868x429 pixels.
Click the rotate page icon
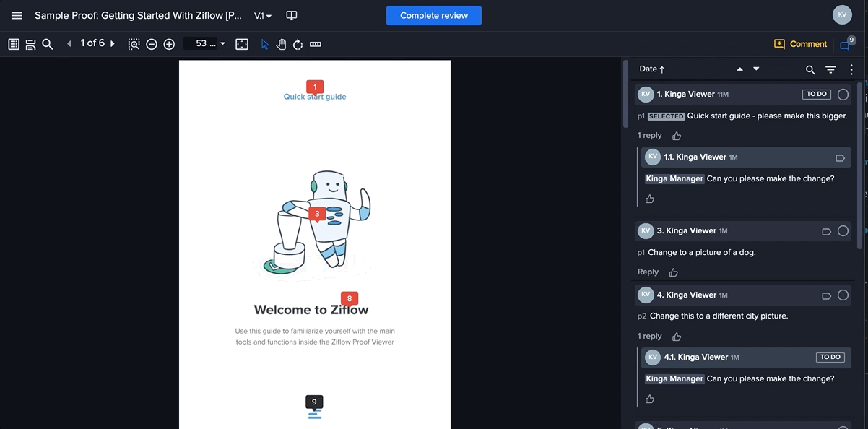[298, 44]
